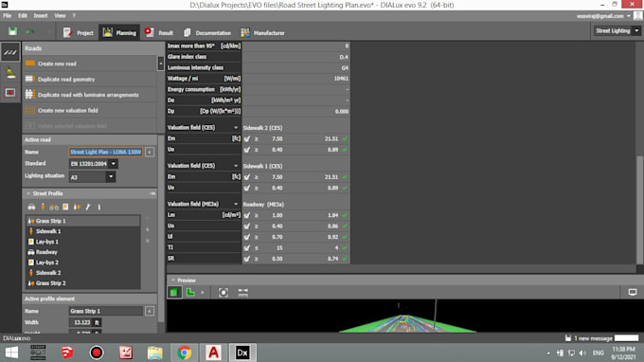Add the median strip element icon
This screenshot has width=644, height=362.
click(99, 208)
